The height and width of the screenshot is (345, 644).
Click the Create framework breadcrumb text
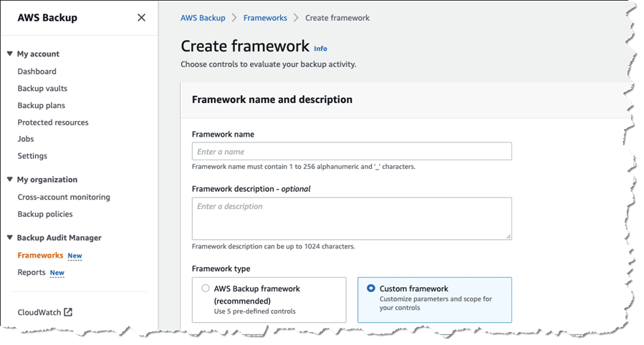tap(337, 18)
